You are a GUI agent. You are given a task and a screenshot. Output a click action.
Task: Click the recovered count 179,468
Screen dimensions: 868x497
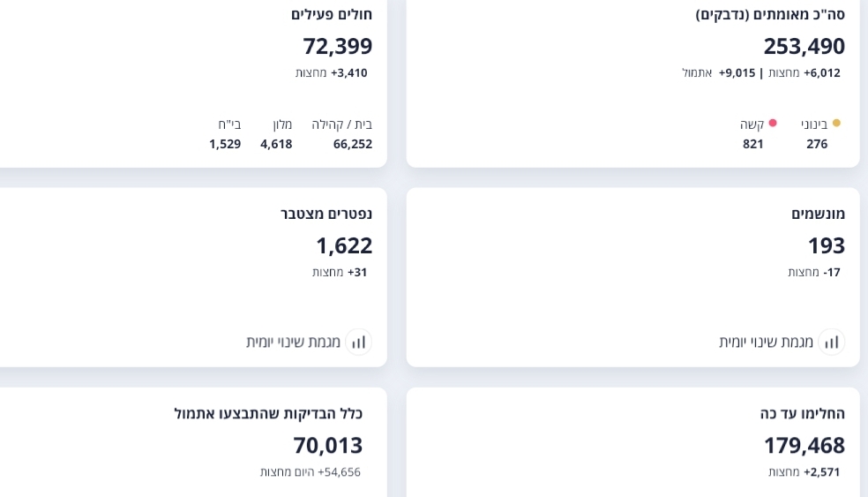tap(804, 445)
